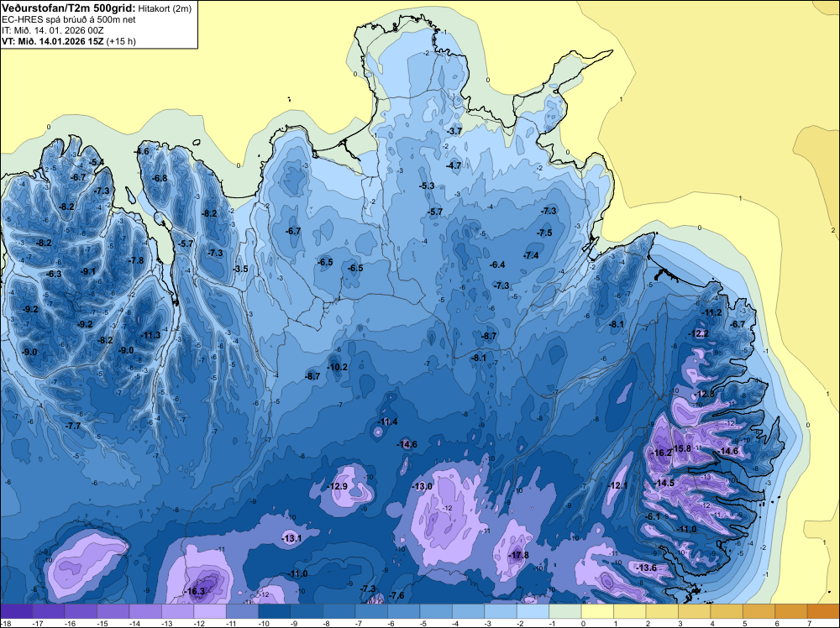Click the -4 legend color swatch

point(468,611)
